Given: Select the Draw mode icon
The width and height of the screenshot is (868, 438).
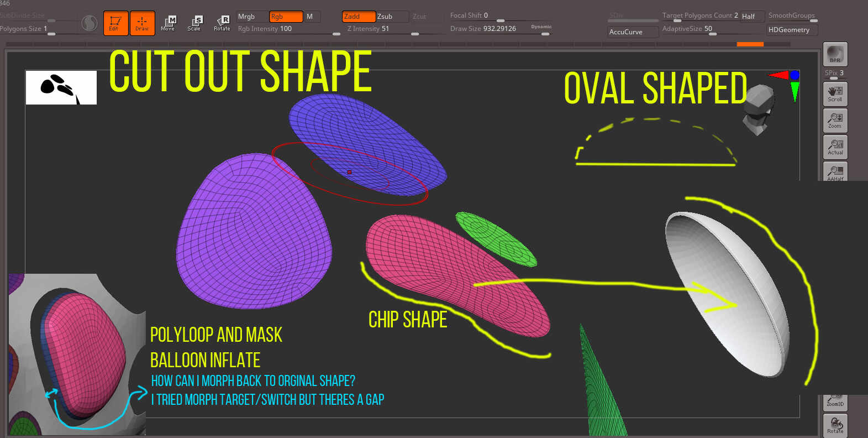Looking at the screenshot, I should coord(142,23).
